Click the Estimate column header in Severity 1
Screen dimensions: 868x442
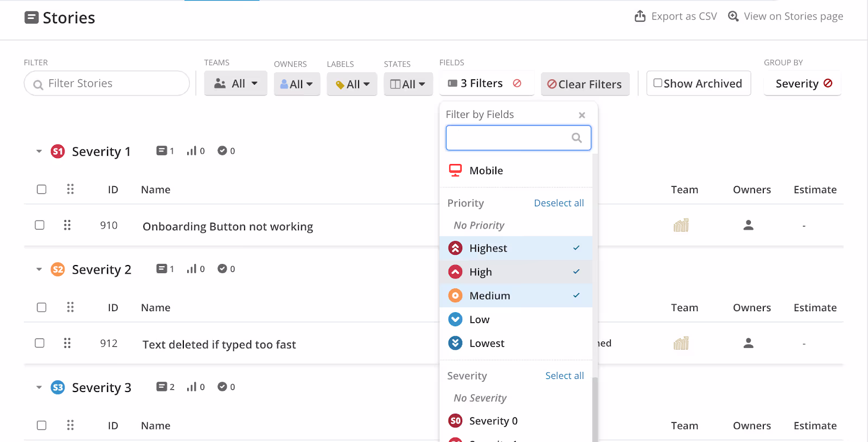click(x=815, y=190)
